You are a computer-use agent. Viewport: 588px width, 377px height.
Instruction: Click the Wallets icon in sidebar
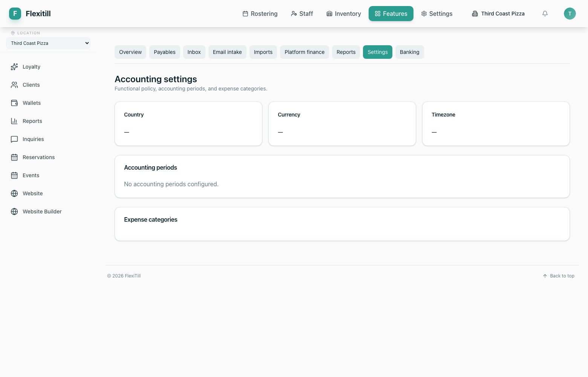click(x=14, y=103)
